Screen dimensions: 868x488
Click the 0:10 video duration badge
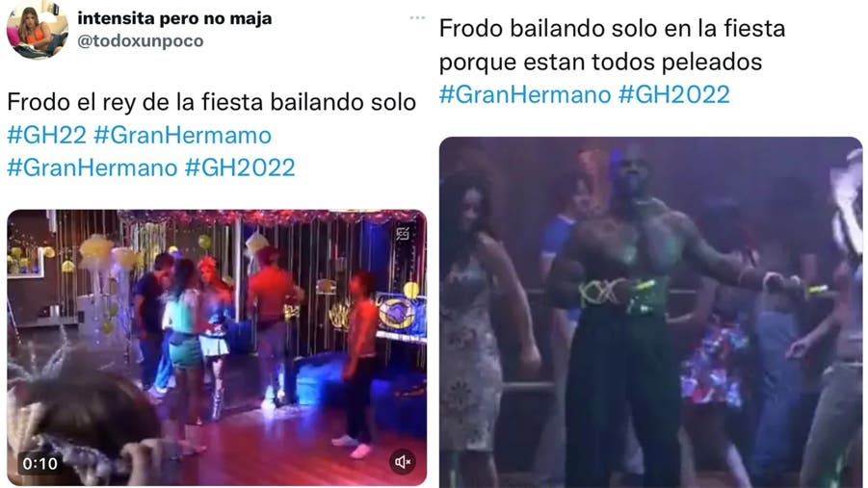(x=39, y=463)
